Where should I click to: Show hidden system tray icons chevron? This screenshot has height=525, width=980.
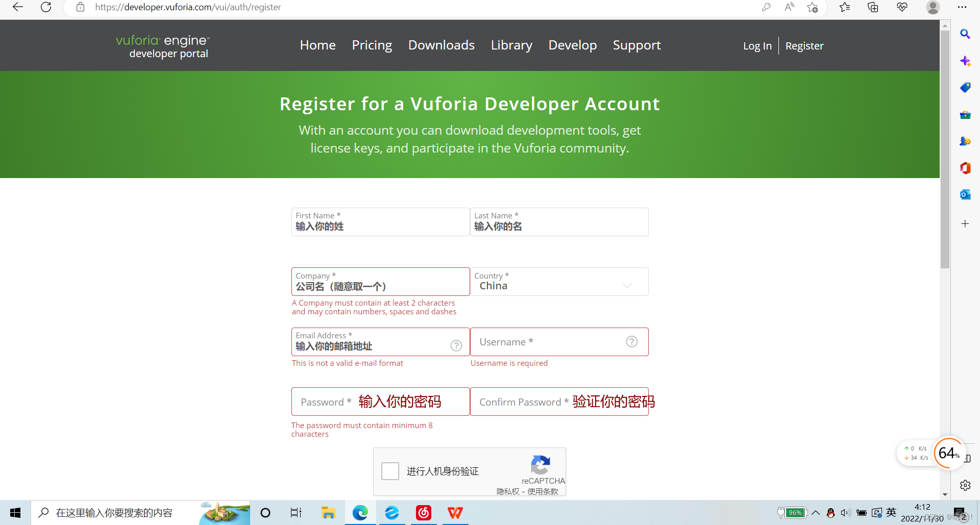point(816,513)
